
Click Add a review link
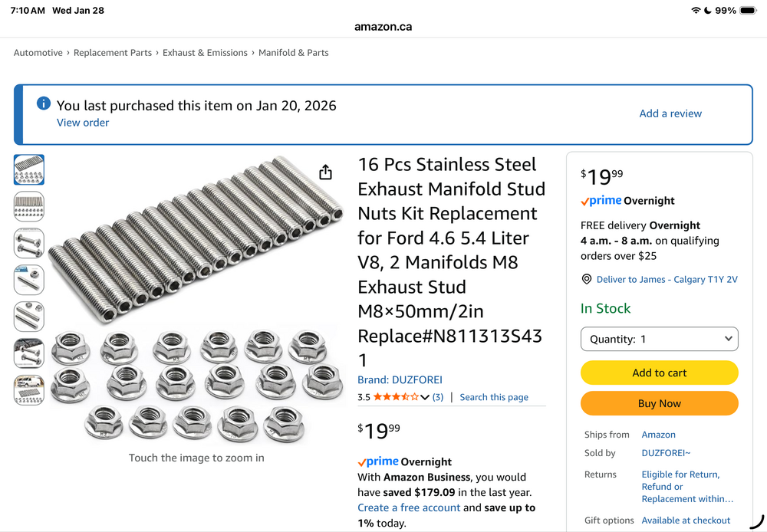(x=670, y=113)
